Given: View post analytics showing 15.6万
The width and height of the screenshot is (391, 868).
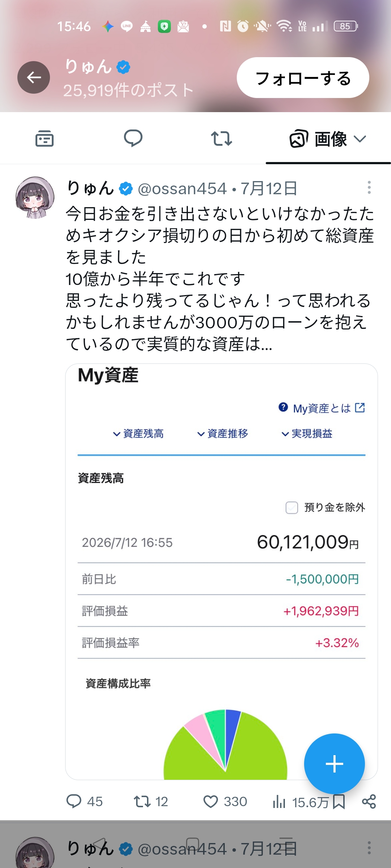Looking at the screenshot, I should click(300, 802).
